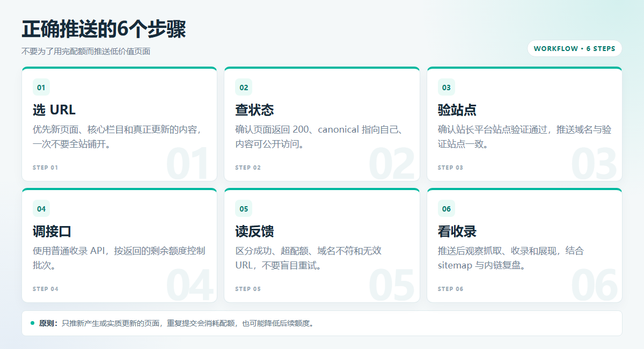The width and height of the screenshot is (644, 349).
Task: Click the STEP 02 label
Action: pyautogui.click(x=248, y=168)
